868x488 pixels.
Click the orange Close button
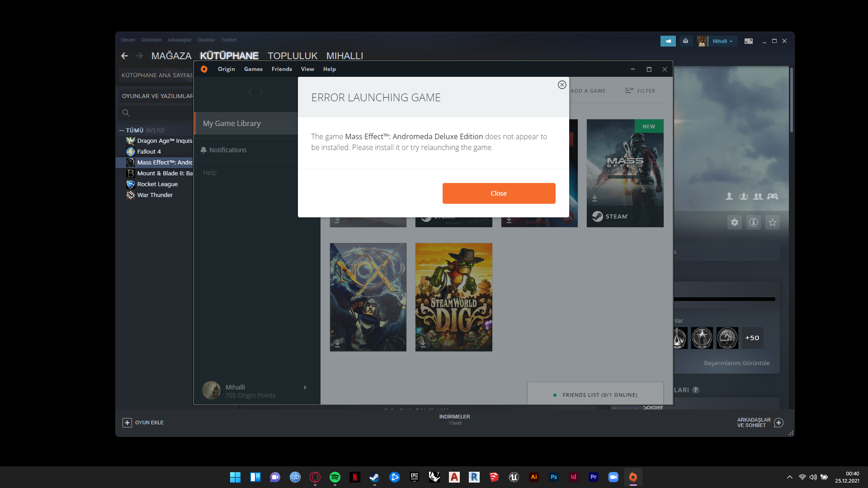[x=499, y=193]
